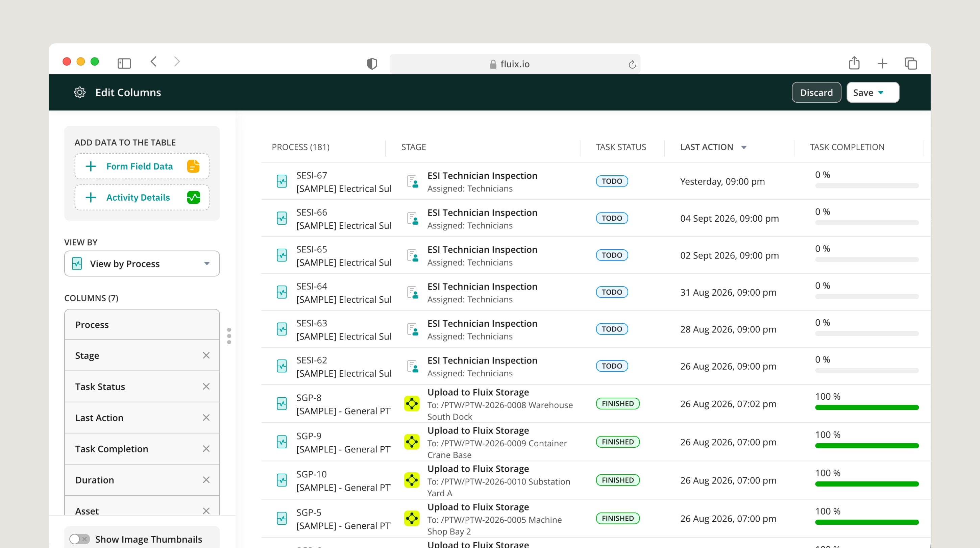Click the Edit Columns gear icon
Screen dimensions: 980x548
(79, 93)
